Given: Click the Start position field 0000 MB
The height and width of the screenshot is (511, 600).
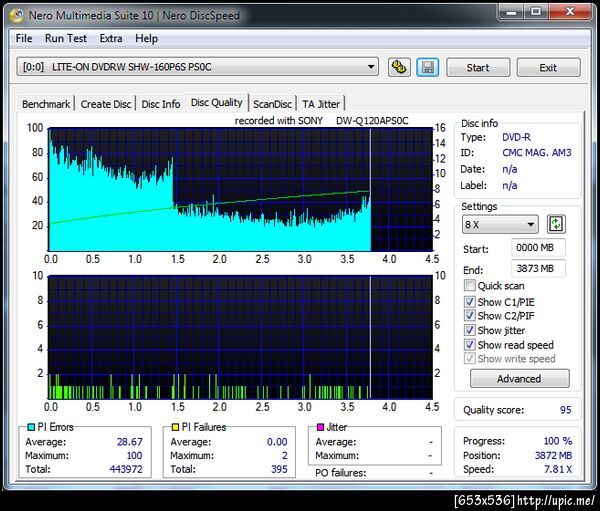Looking at the screenshot, I should click(538, 248).
